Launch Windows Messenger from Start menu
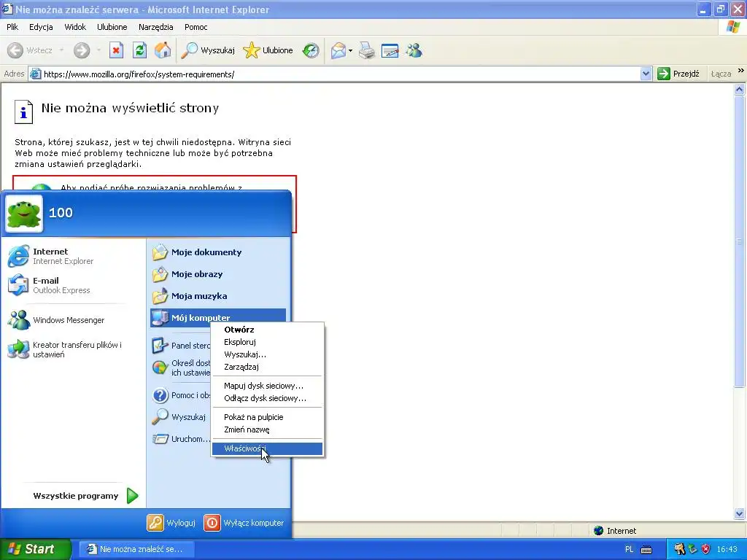The height and width of the screenshot is (560, 747). point(73,320)
